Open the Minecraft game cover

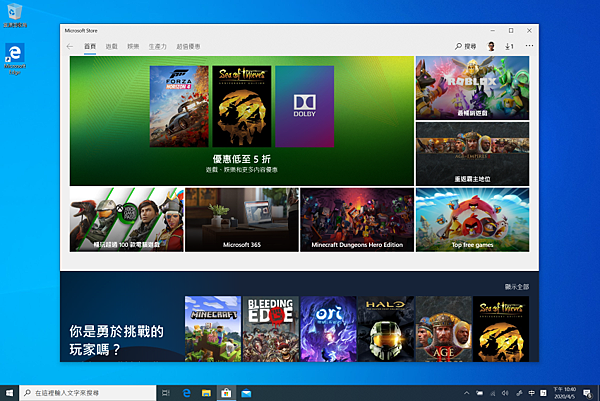click(x=213, y=329)
